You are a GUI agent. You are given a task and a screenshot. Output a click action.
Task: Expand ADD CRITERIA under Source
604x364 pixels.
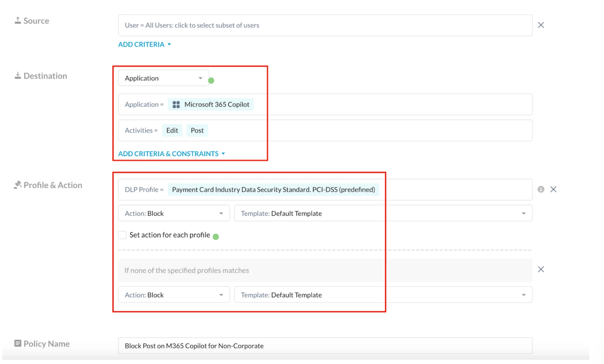(145, 44)
